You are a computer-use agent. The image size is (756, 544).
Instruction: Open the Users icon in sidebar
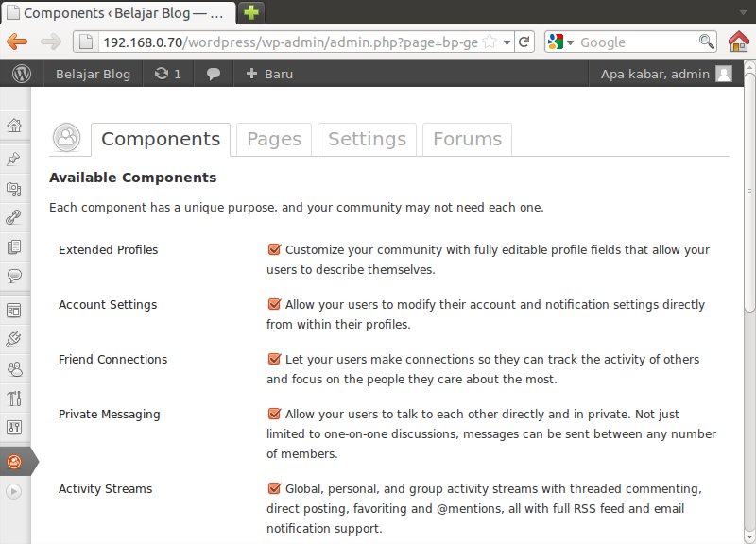[x=14, y=368]
